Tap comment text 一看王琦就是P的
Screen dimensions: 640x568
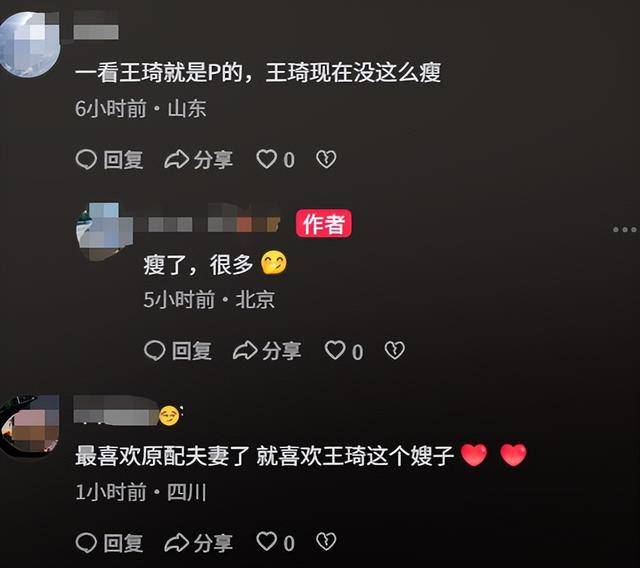coord(159,73)
